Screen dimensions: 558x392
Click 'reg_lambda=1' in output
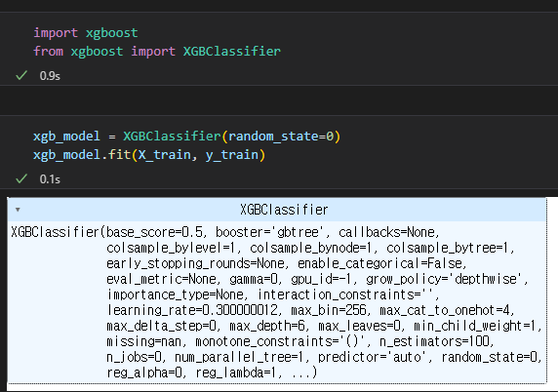[x=236, y=372]
